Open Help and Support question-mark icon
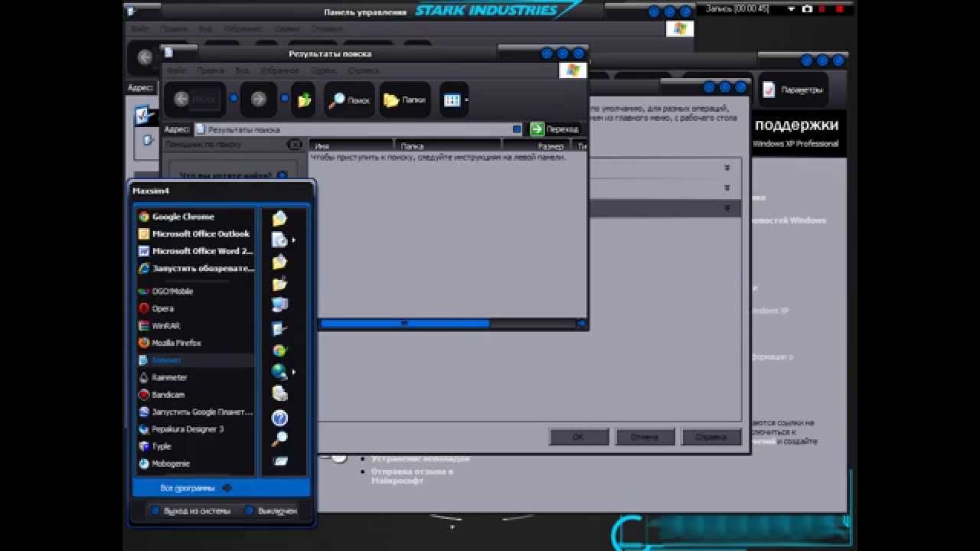Image resolution: width=980 pixels, height=551 pixels. click(x=279, y=418)
